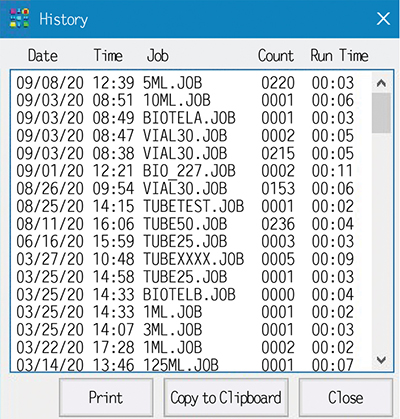
Task: Click the date 09/01/20
Action: pos(50,171)
